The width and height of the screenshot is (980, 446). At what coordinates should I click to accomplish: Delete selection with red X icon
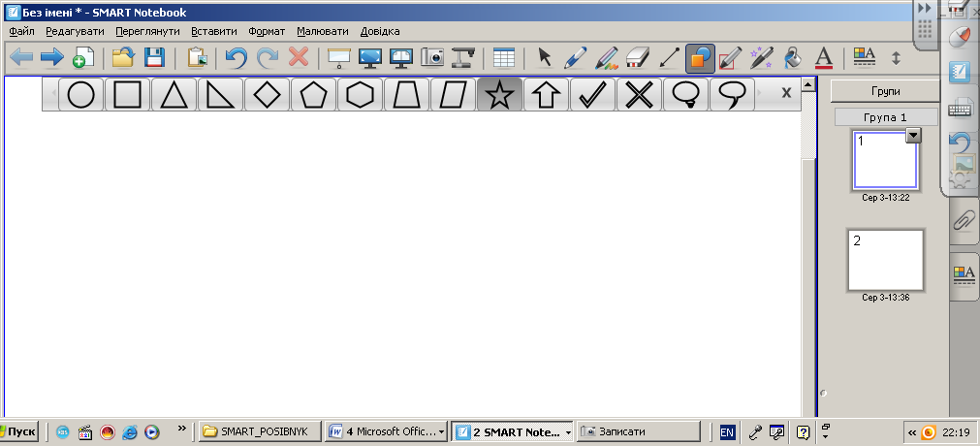point(299,58)
